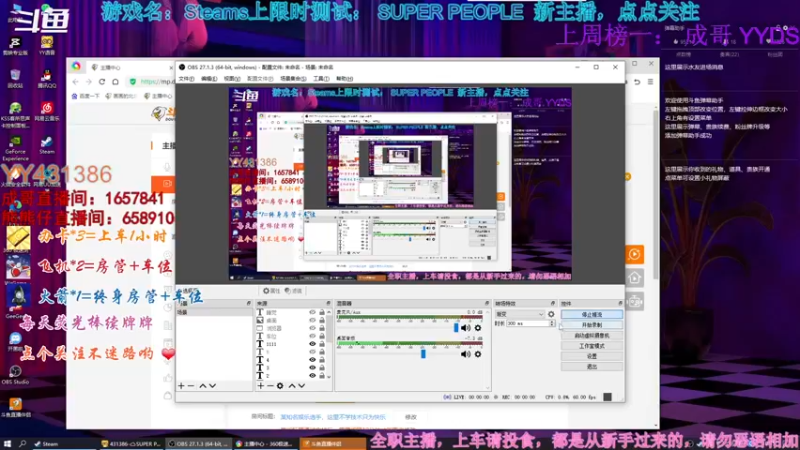Toggle visibility of source 3
The height and width of the screenshot is (450, 800).
[312, 368]
